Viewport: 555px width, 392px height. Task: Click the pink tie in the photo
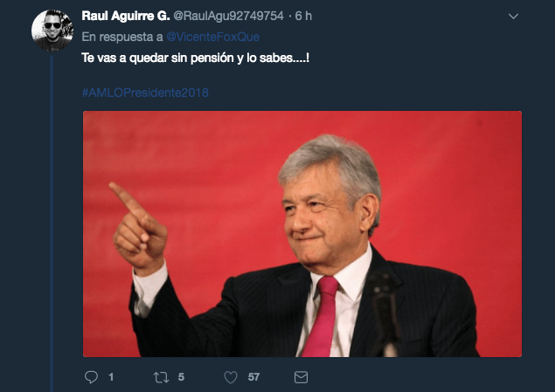(322, 316)
